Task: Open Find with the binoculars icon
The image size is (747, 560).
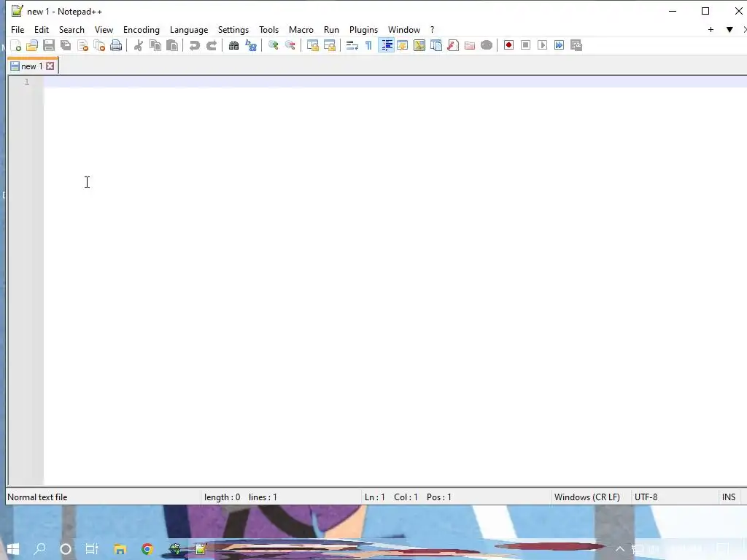Action: (x=233, y=46)
